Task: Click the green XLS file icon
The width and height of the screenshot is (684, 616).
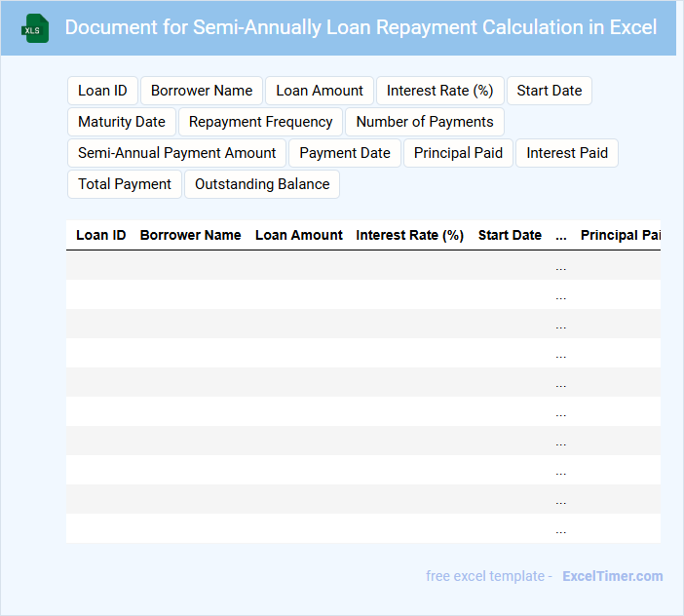Action: pos(35,28)
